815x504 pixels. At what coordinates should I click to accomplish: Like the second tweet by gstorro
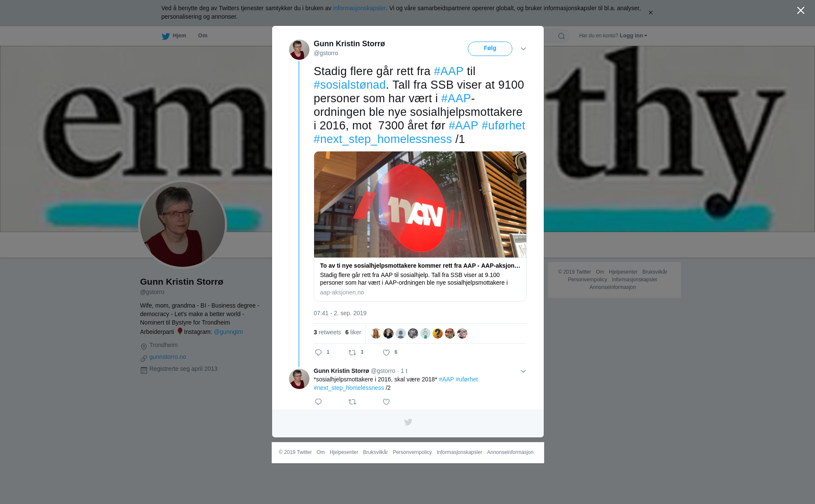tap(386, 402)
